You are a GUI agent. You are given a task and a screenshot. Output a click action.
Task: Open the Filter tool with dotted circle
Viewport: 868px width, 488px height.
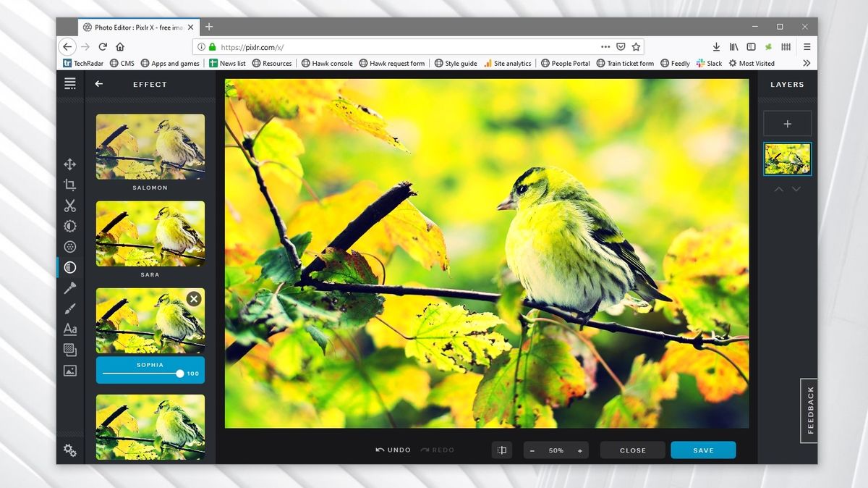69,247
